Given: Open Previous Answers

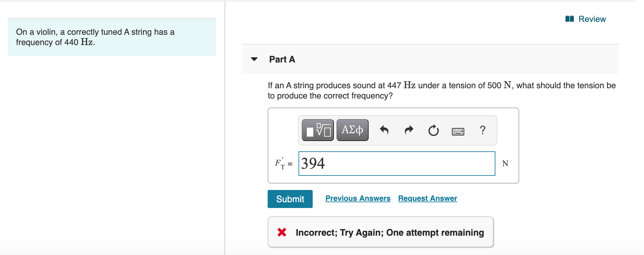Looking at the screenshot, I should 358,198.
